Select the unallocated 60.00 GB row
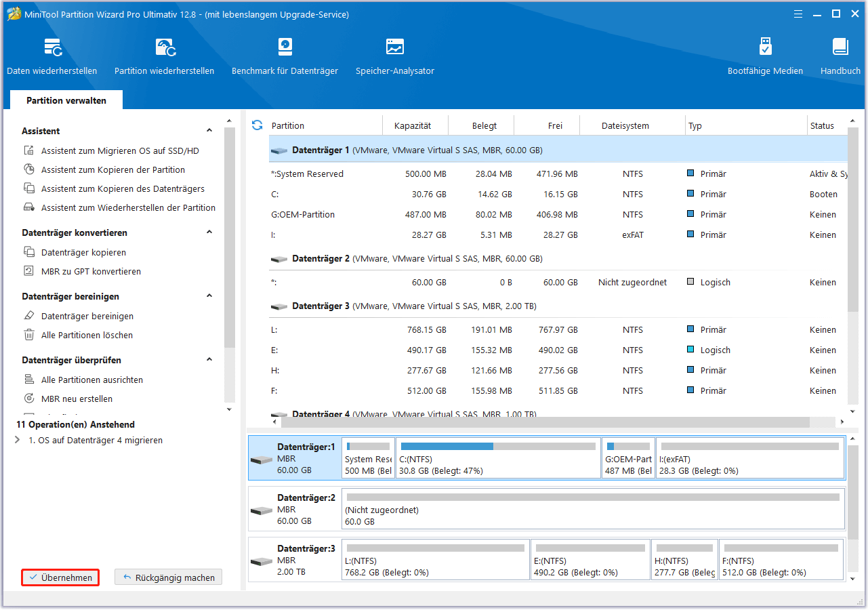The height and width of the screenshot is (610, 868). point(558,283)
